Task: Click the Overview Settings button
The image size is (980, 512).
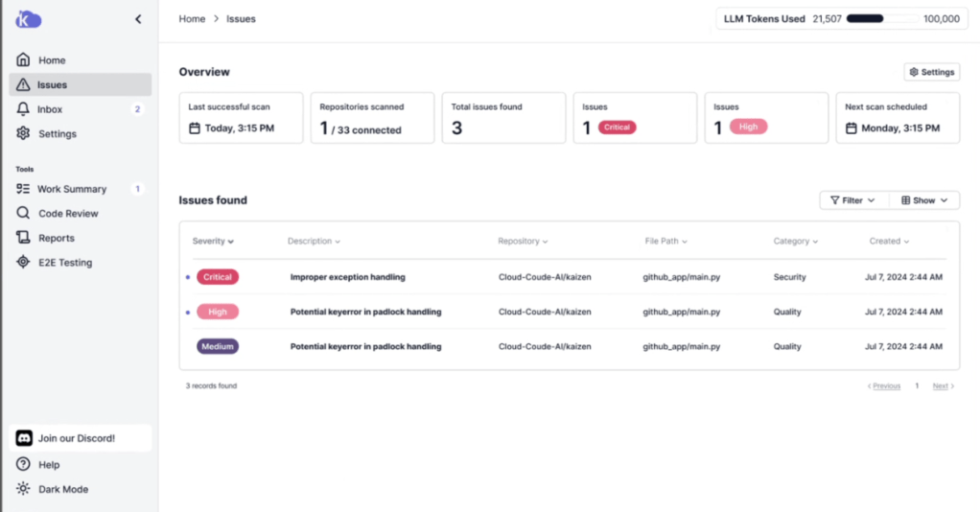Action: (x=931, y=72)
